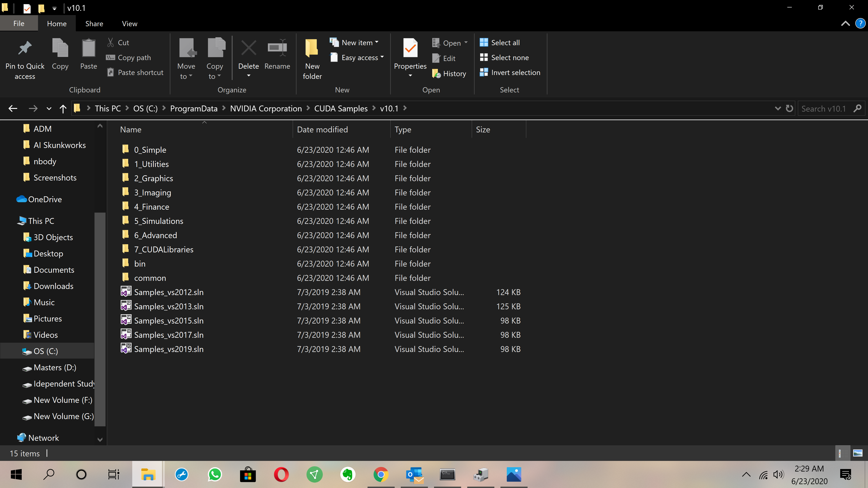
Task: Navigate to ProgramData in breadcrumb
Action: pyautogui.click(x=193, y=108)
